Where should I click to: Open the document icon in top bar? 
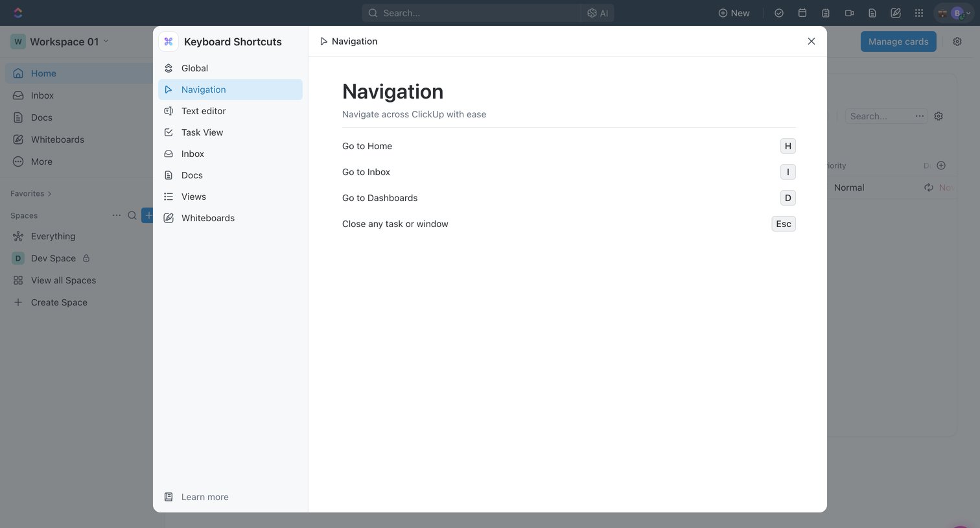pyautogui.click(x=872, y=13)
